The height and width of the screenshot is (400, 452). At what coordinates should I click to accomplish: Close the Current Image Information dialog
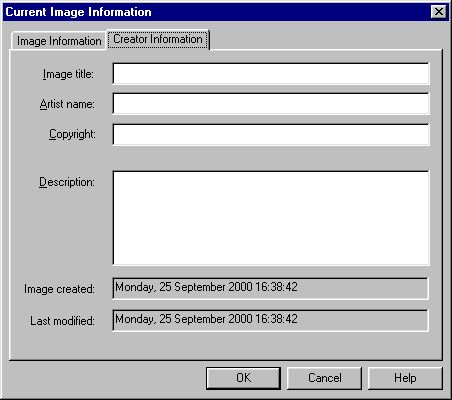(x=439, y=12)
